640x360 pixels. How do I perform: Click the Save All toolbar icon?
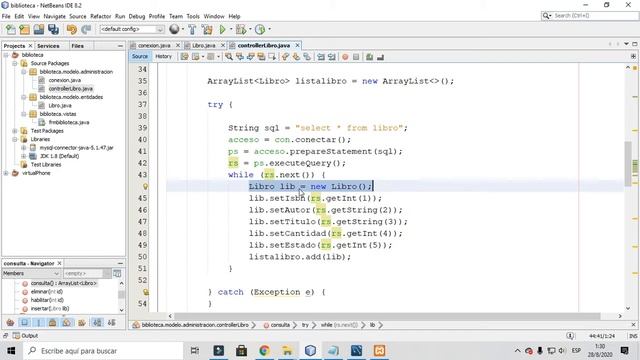point(53,29)
